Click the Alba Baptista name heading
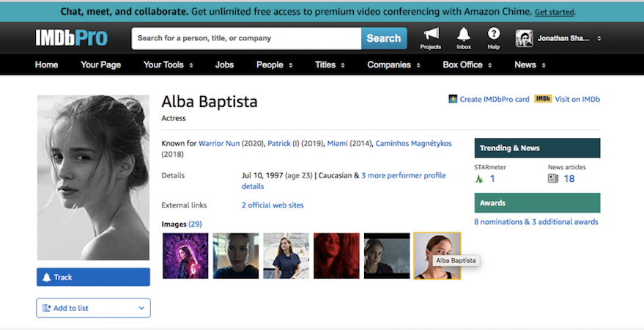This screenshot has height=330, width=644. coord(210,102)
